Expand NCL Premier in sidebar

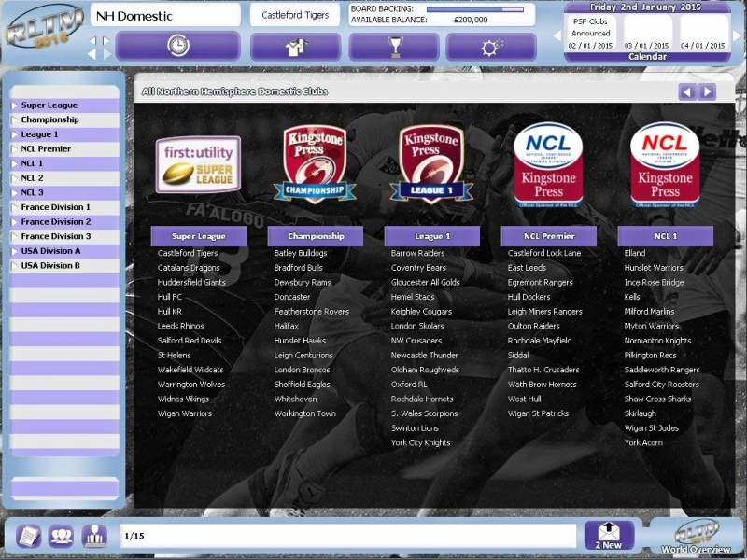point(64,148)
